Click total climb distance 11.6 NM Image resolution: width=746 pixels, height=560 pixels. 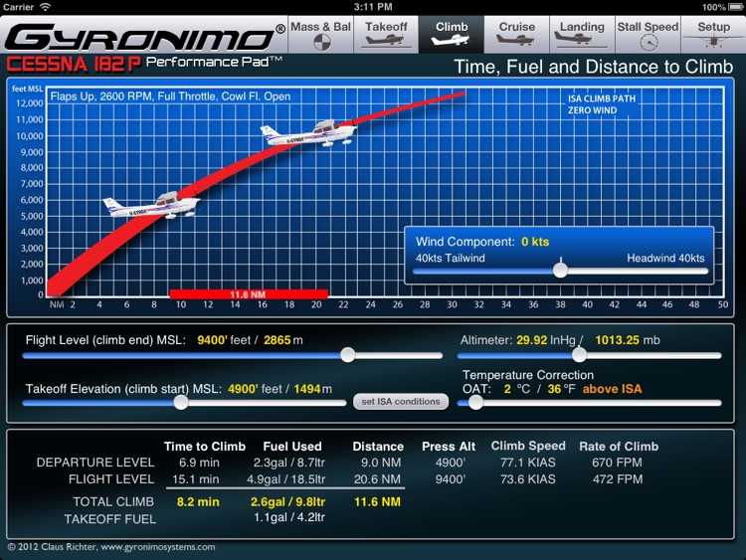point(377,502)
